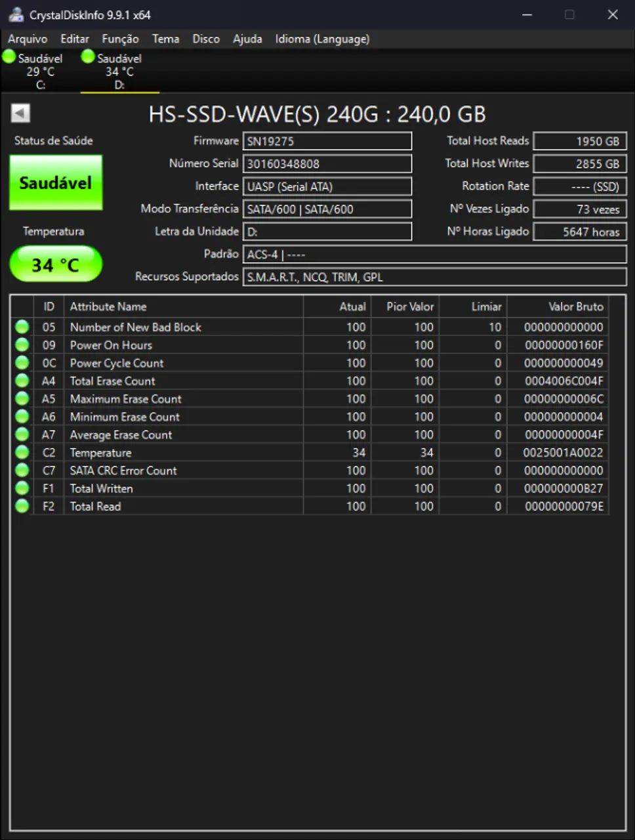Click the Padrão field ACS-4

[435, 254]
